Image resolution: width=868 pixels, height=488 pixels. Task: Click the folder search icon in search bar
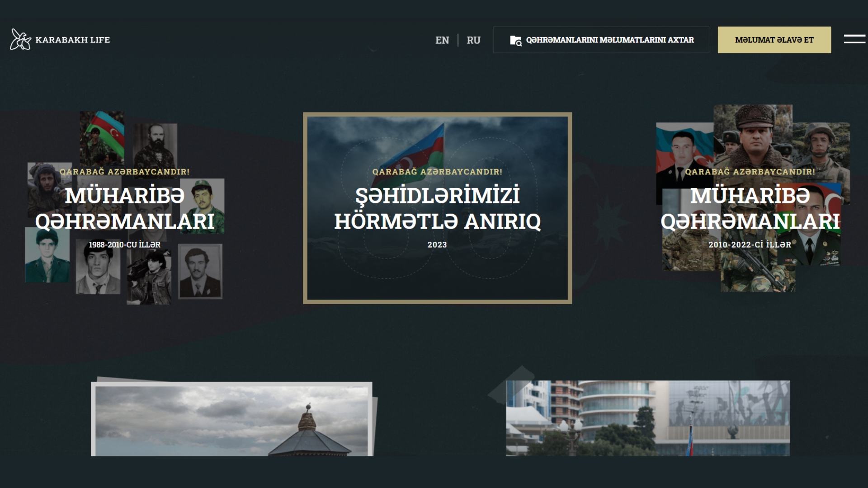tap(515, 40)
